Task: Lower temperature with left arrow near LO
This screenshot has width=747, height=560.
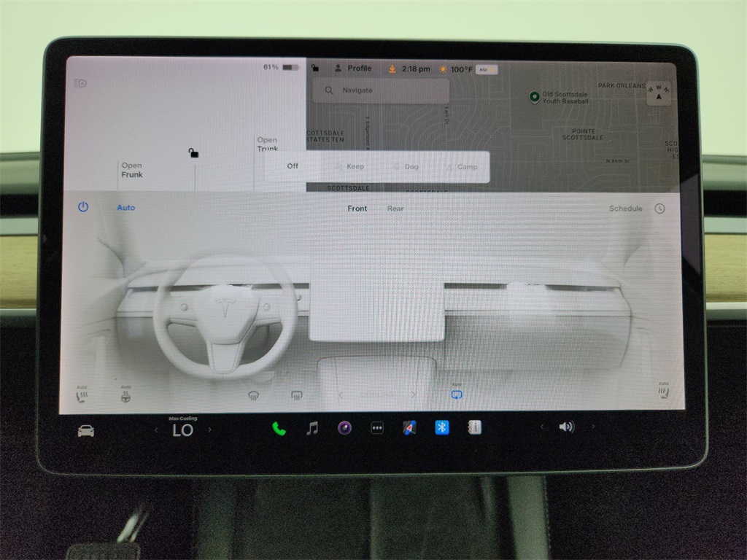Action: 156,430
